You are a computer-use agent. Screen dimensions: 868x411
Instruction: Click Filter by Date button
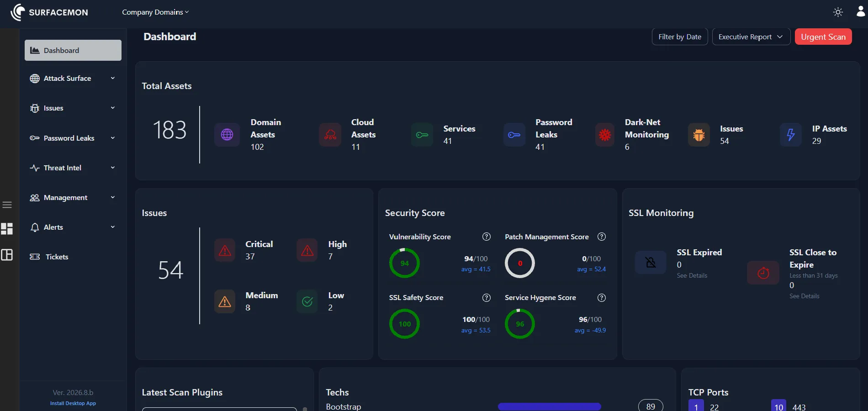click(680, 37)
